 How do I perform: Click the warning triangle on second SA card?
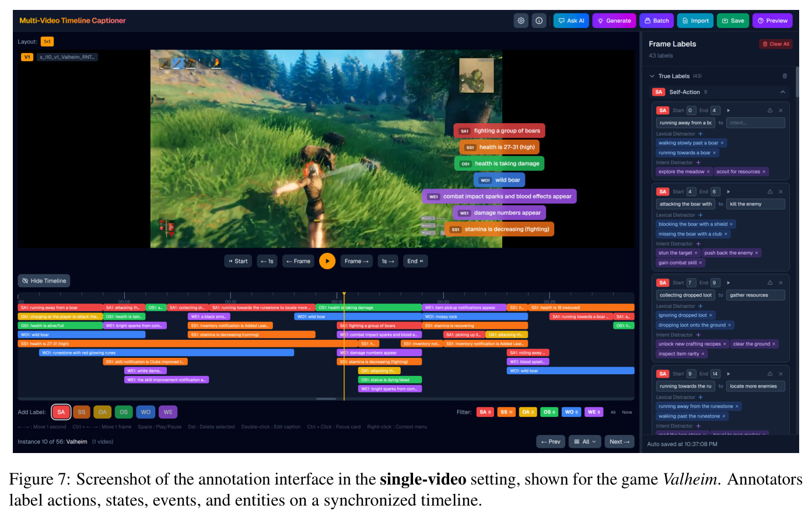click(770, 191)
